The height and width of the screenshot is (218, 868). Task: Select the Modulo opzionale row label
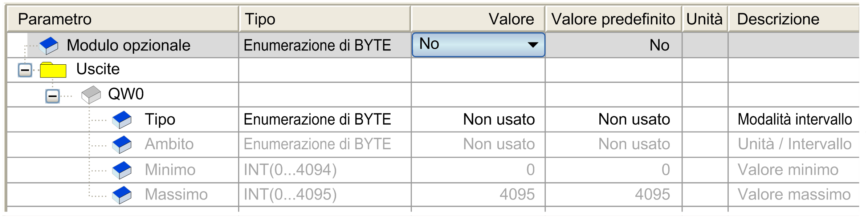(x=129, y=45)
